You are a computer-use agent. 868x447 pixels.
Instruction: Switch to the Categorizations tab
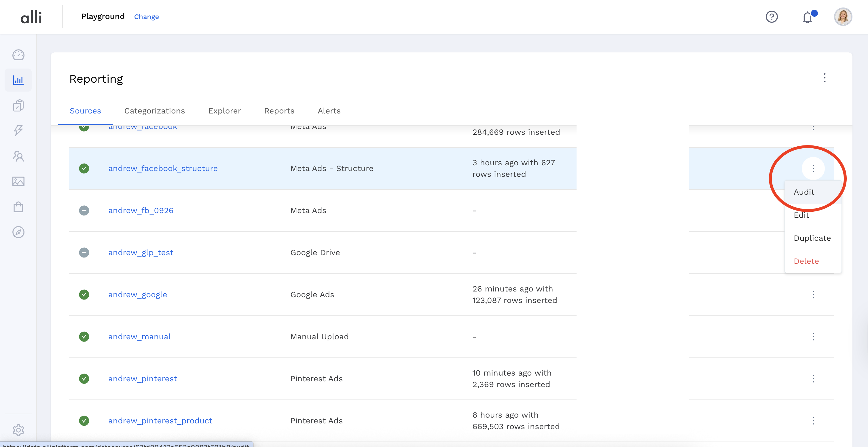154,111
